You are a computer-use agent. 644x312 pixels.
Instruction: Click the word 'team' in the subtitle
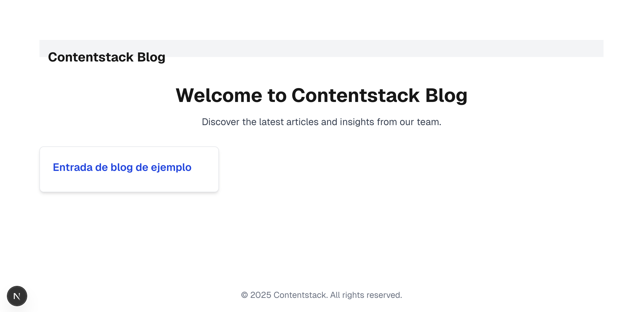428,122
